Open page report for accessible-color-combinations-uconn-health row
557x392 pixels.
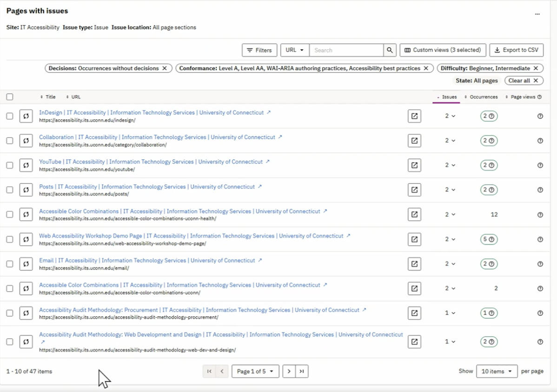tap(414, 214)
